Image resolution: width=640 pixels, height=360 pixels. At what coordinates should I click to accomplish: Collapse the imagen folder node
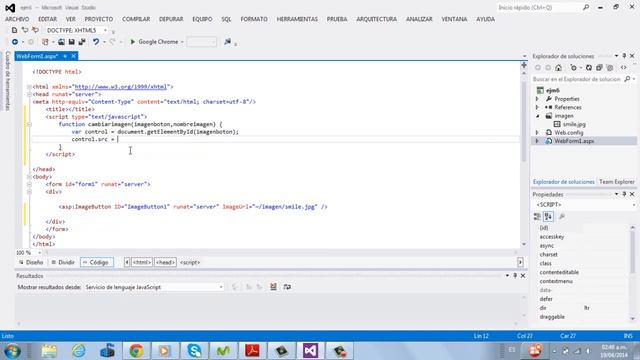[537, 116]
